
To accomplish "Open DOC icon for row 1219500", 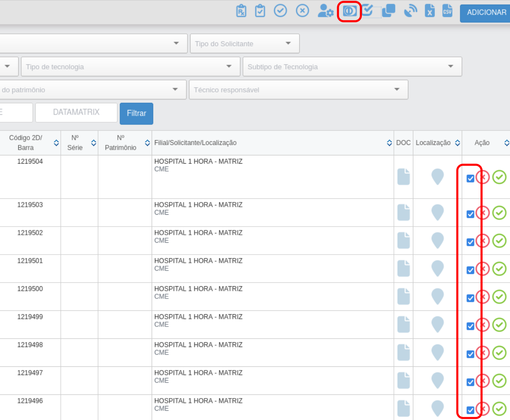I will (x=404, y=296).
